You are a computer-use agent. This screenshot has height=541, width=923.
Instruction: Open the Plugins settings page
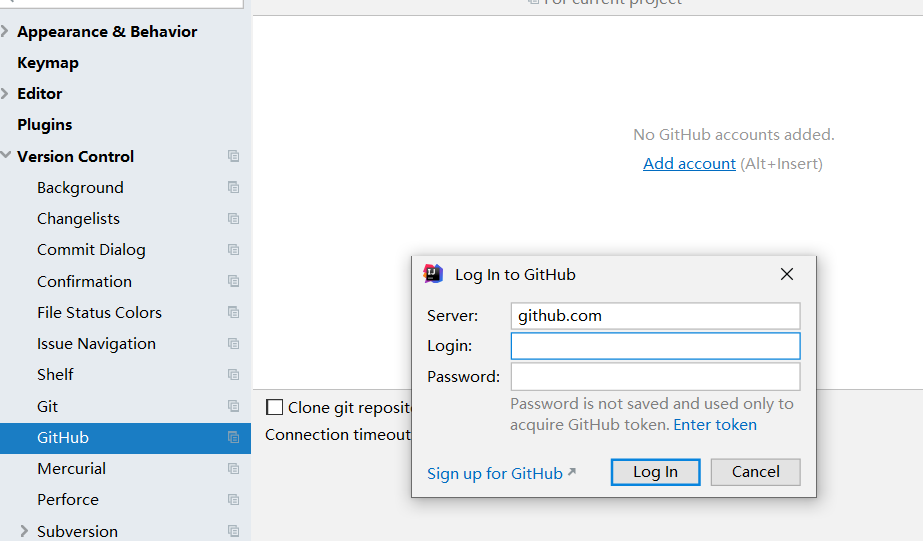click(45, 125)
